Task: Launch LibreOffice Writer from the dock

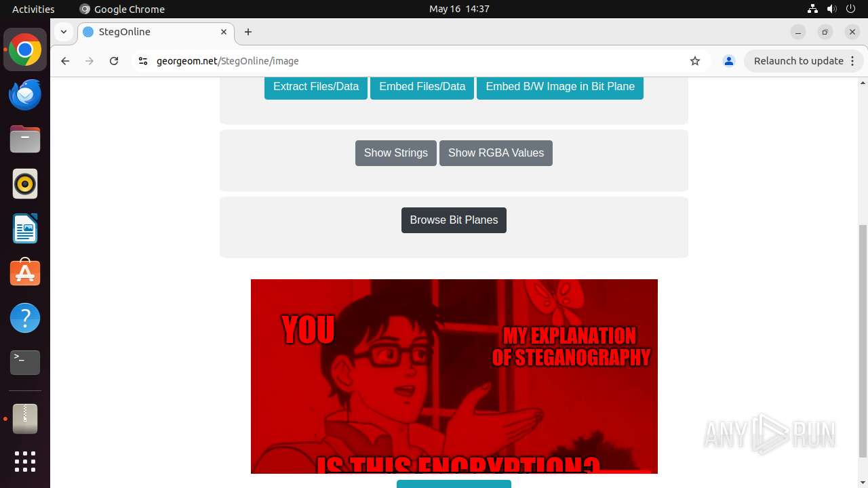Action: coord(25,228)
